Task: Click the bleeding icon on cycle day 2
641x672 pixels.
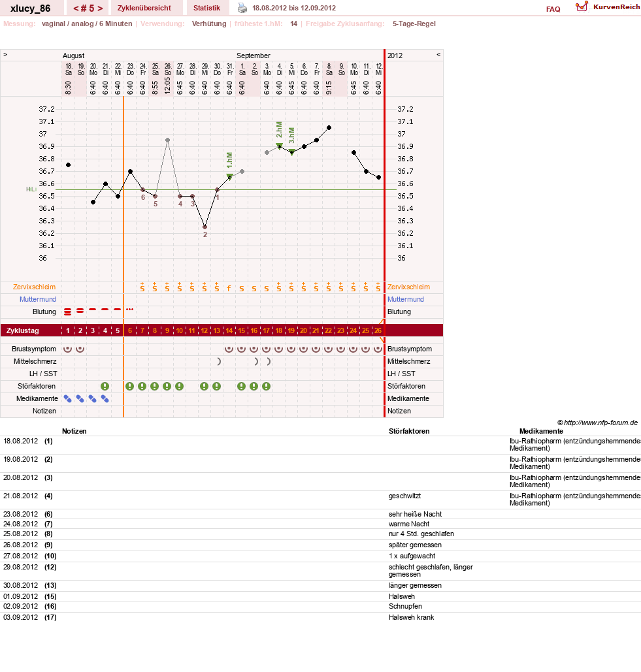Action: point(80,310)
